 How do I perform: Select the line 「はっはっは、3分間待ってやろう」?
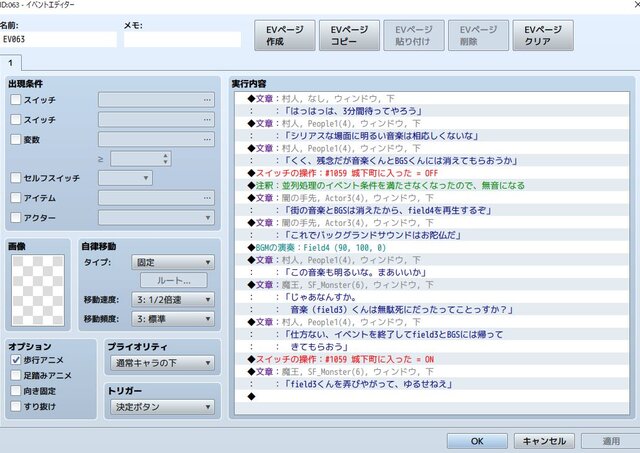click(432, 111)
